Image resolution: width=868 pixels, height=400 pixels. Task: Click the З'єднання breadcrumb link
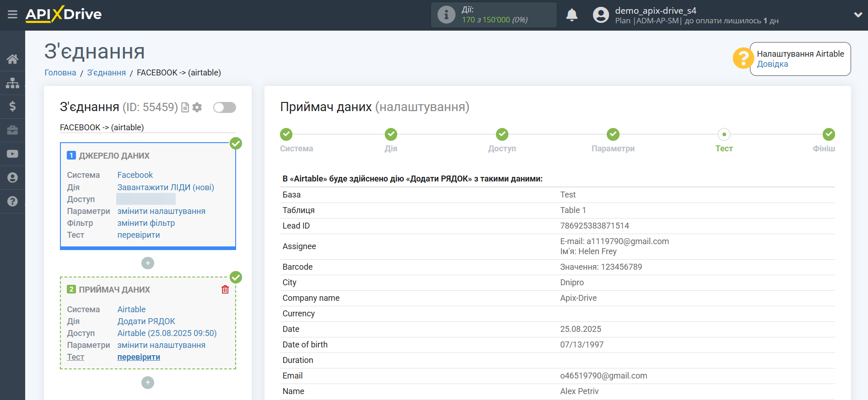click(x=106, y=73)
